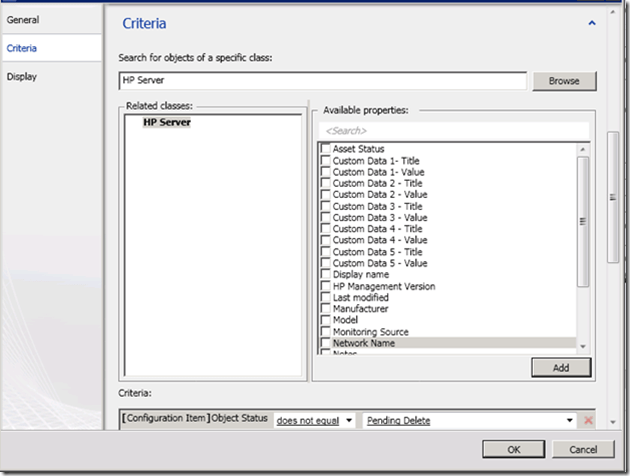Screen dimensions: 630x476
Task: Select the Criteria tab
Action: 23,47
